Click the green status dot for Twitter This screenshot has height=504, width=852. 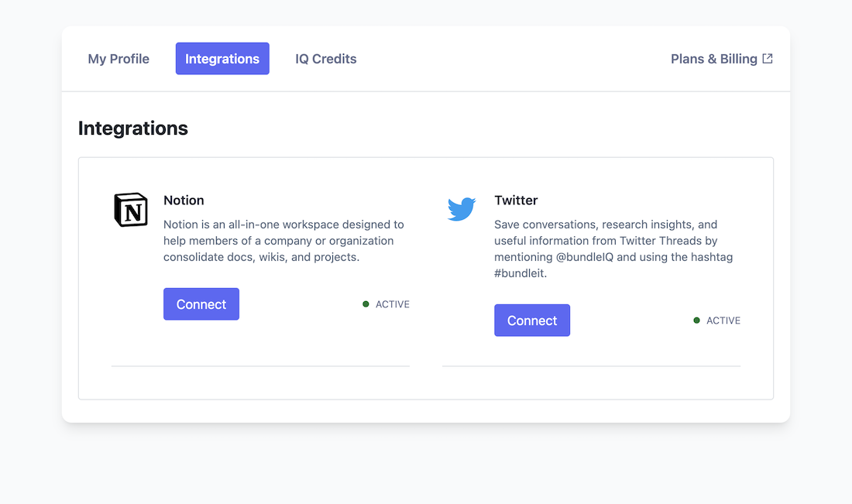[x=696, y=321]
